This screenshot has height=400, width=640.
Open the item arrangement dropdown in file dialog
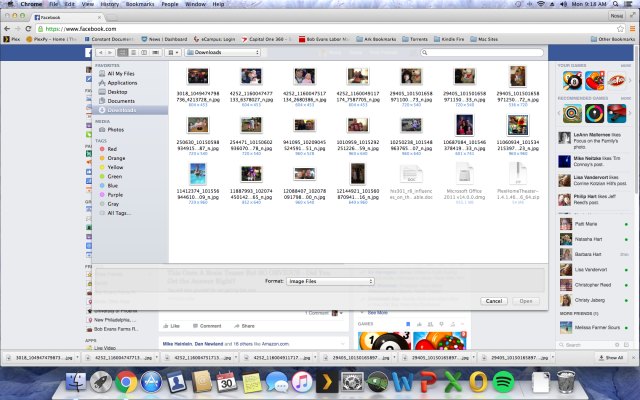click(172, 53)
